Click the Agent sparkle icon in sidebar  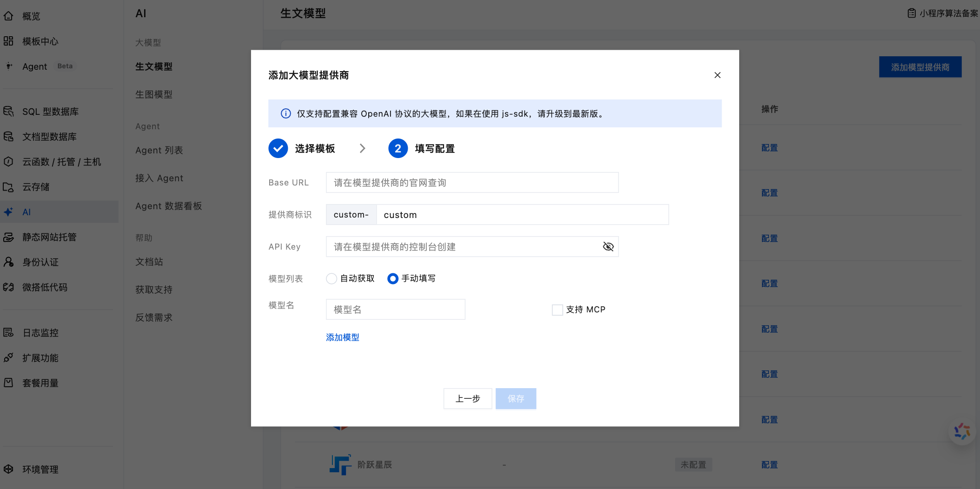[8, 66]
